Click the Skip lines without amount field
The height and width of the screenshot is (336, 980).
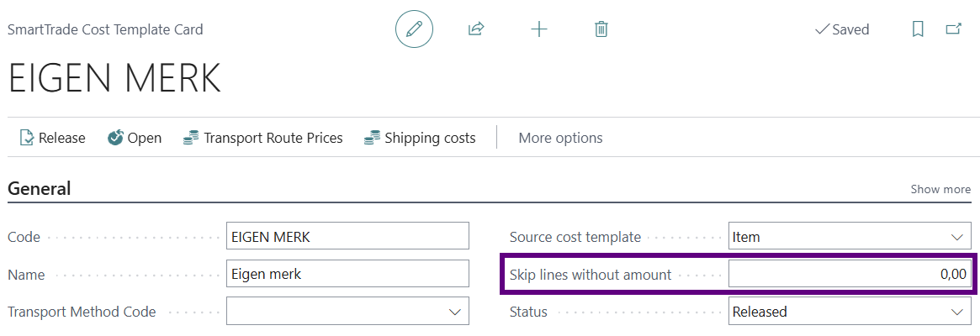(850, 274)
